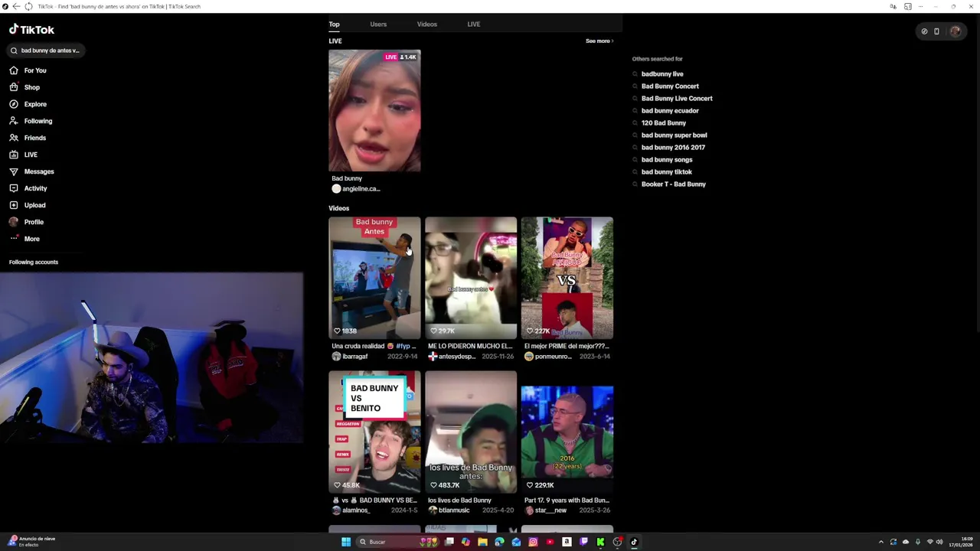Open the Friends icon in sidebar

click(14, 138)
